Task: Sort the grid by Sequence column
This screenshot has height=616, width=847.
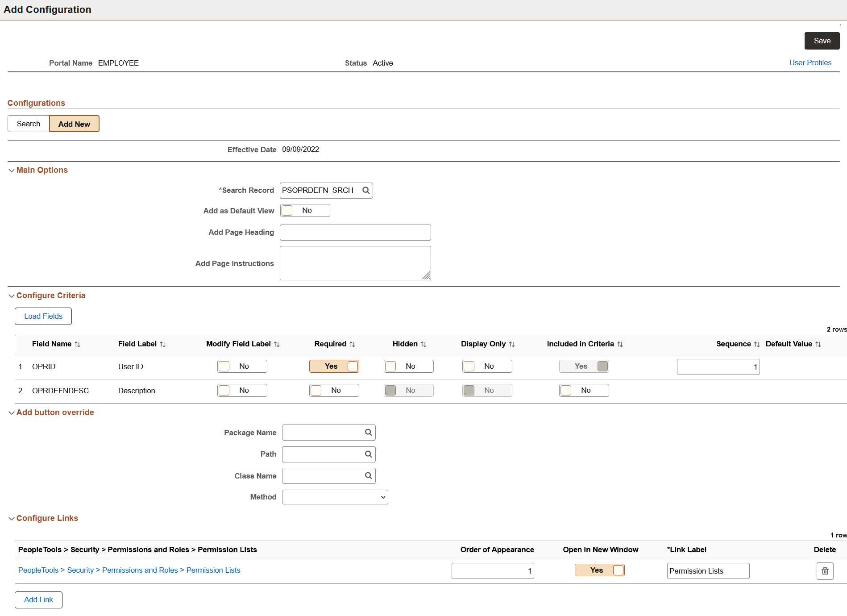Action: pyautogui.click(x=756, y=344)
